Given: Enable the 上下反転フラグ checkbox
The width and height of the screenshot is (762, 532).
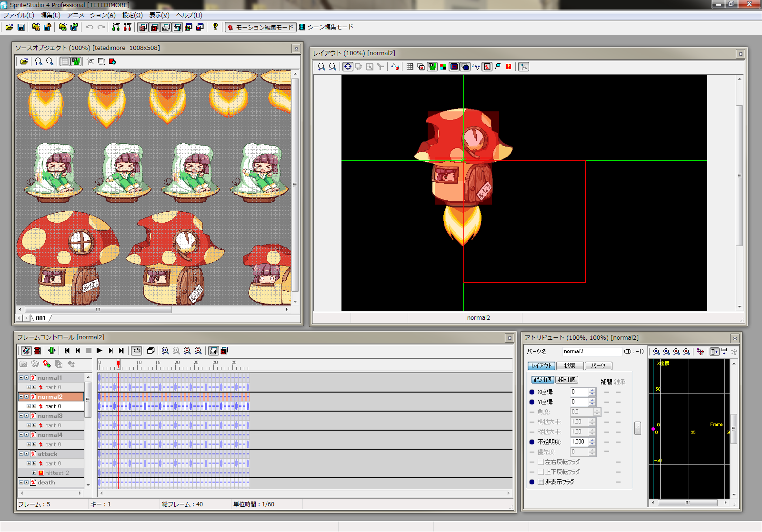Looking at the screenshot, I should coord(541,472).
